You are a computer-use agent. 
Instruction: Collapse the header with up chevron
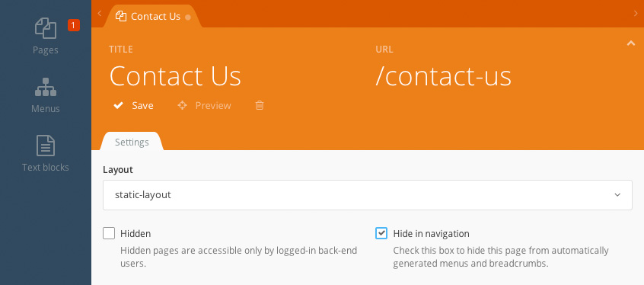click(631, 43)
